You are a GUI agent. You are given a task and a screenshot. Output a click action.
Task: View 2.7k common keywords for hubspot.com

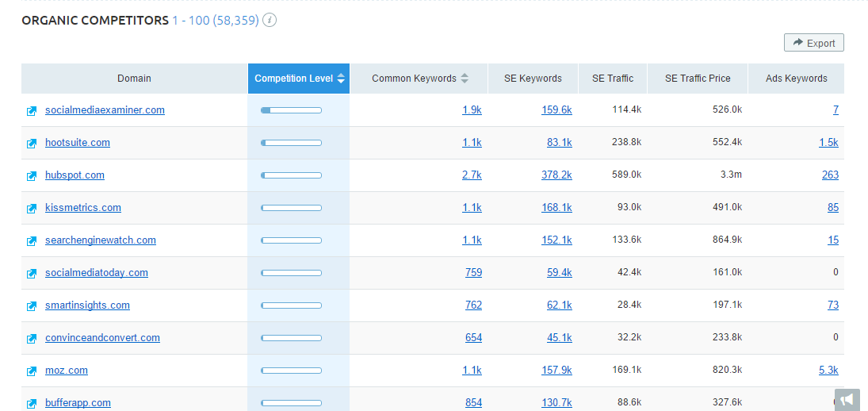click(x=472, y=175)
